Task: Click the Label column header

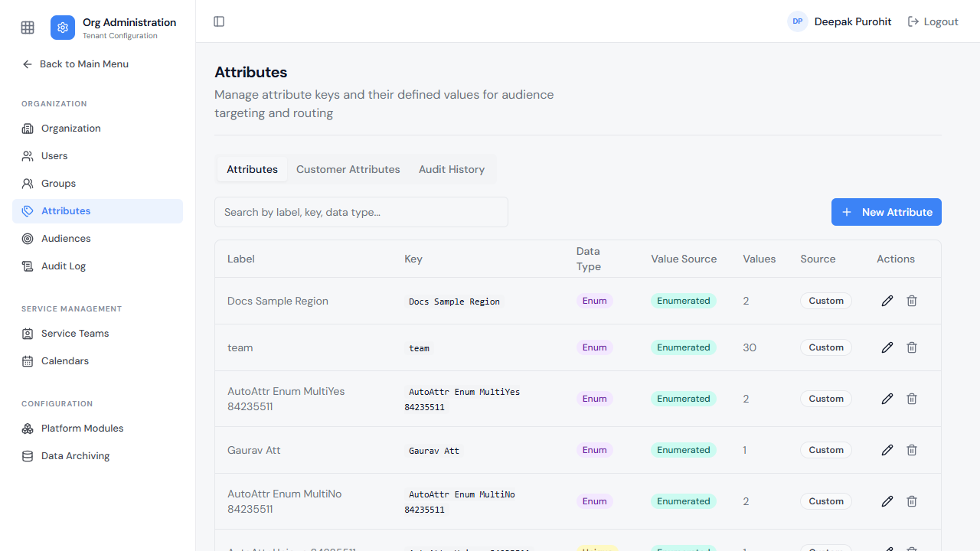Action: 241,259
